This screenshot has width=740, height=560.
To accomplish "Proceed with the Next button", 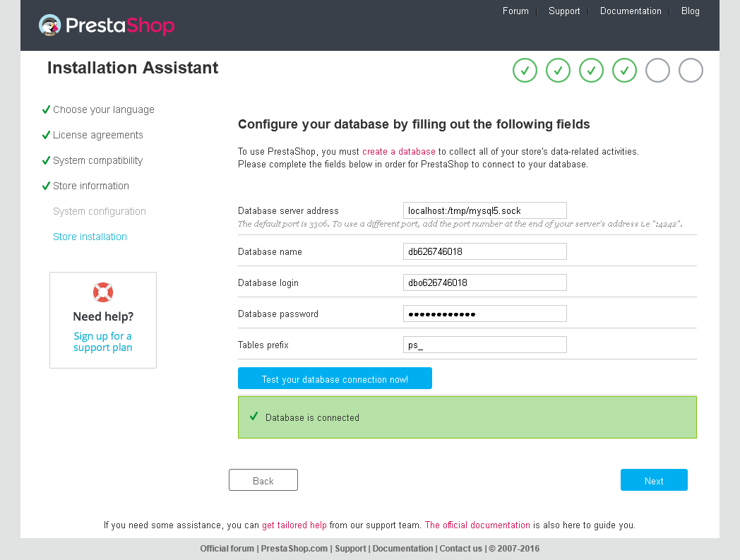I will point(654,479).
